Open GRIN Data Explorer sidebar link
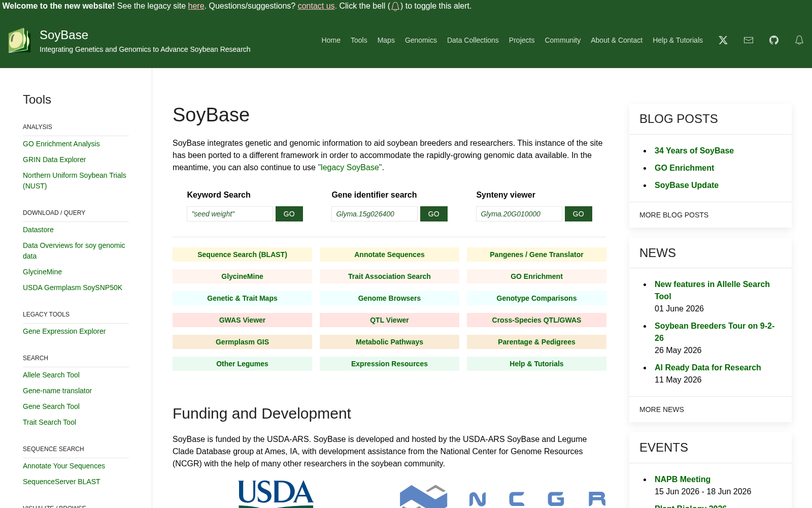Viewport: 812px width, 508px height. 54,160
